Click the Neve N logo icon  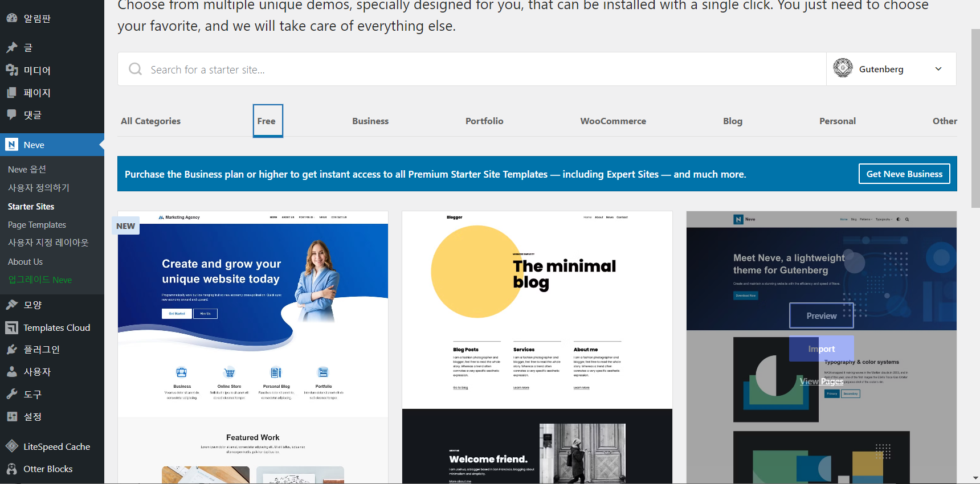click(x=12, y=145)
